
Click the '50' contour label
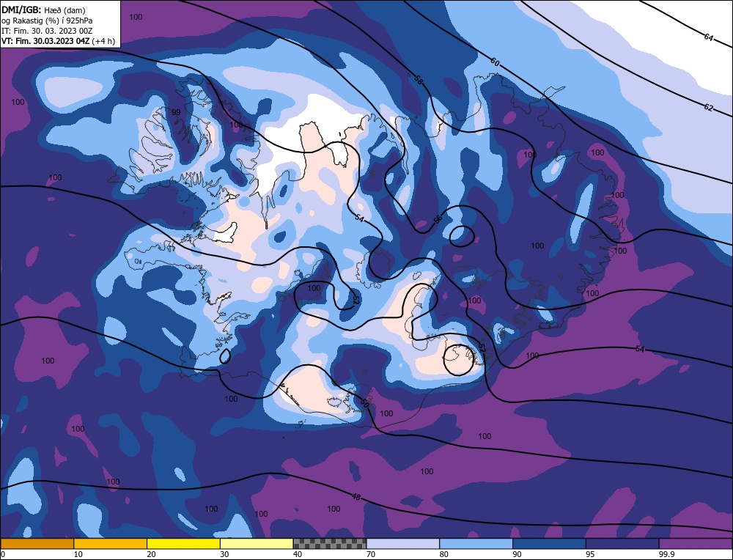coord(364,403)
